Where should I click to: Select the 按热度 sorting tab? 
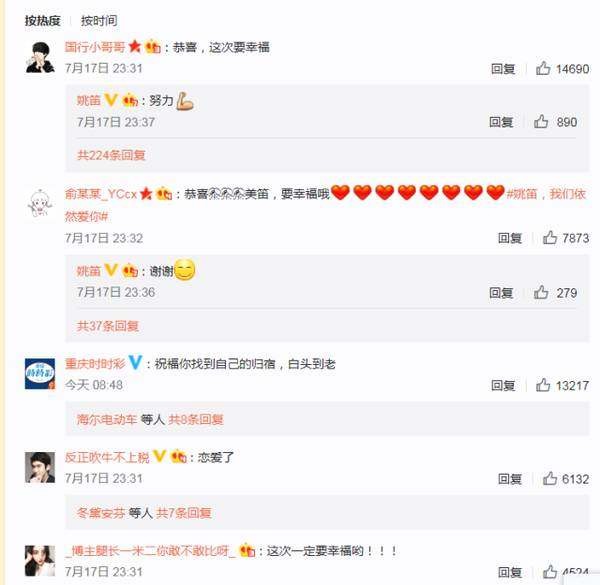[x=42, y=21]
